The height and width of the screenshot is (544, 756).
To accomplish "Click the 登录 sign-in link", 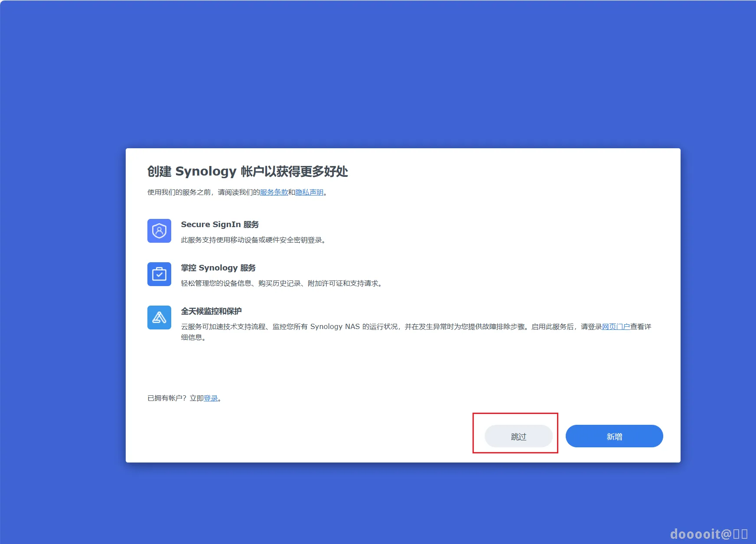I will coord(211,398).
